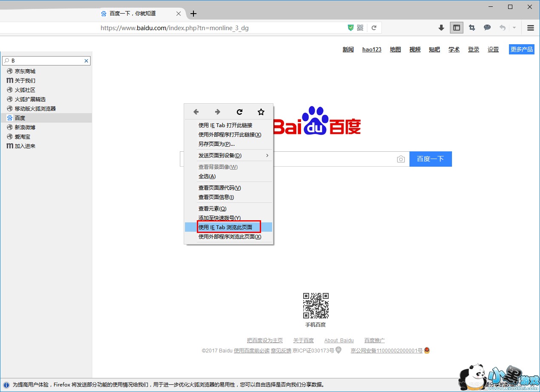The height and width of the screenshot is (392, 540).
Task: Click the 登录 login link
Action: click(474, 49)
